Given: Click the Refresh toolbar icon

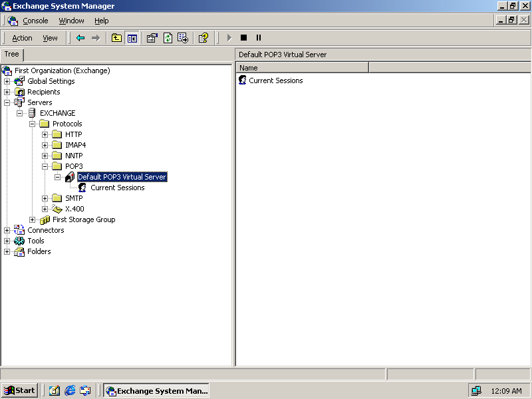Looking at the screenshot, I should pyautogui.click(x=168, y=38).
